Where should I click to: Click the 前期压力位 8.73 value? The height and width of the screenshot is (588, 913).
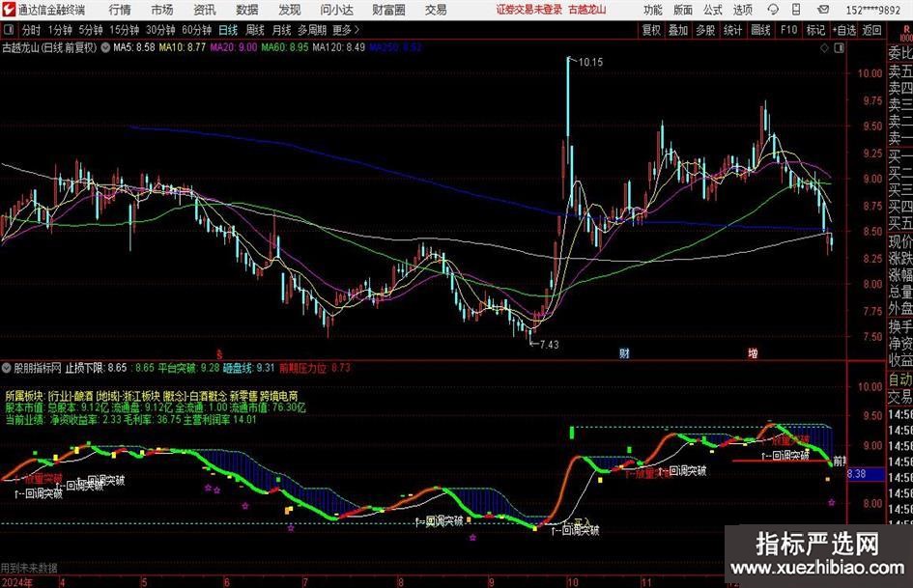315,368
